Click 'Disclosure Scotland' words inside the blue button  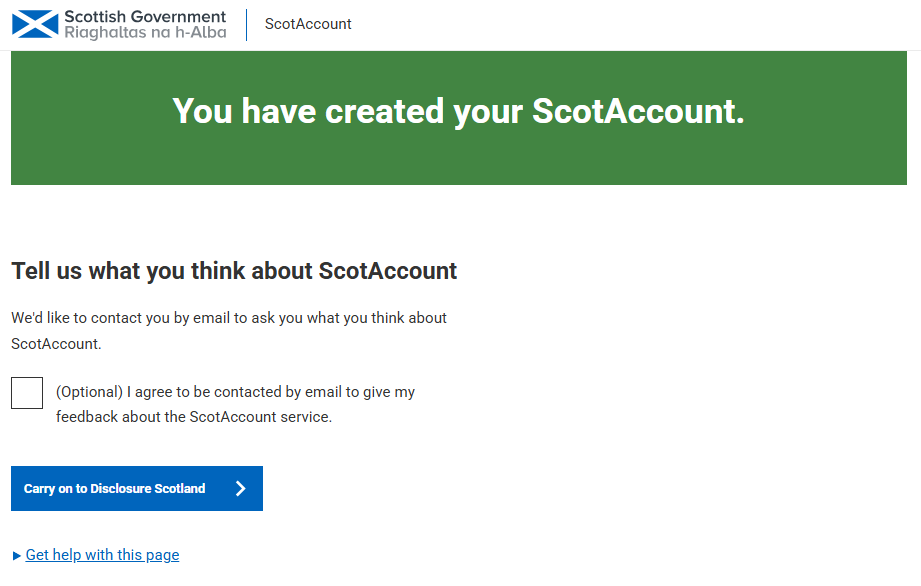tap(147, 489)
